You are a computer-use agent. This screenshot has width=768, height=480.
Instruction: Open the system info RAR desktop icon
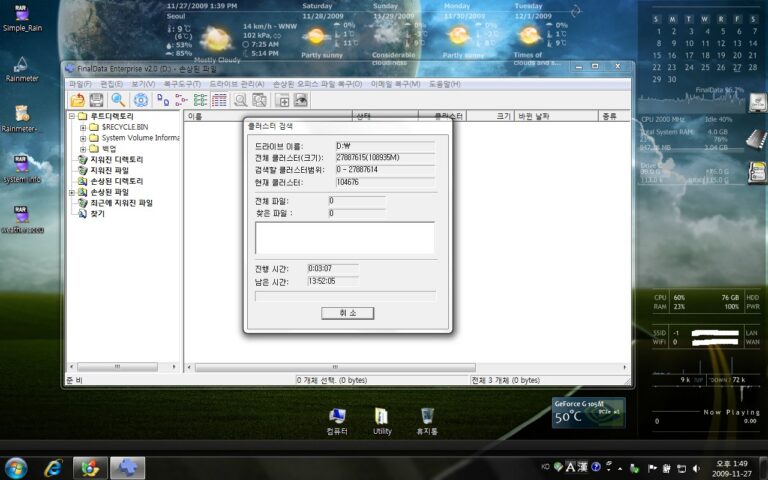coord(21,169)
